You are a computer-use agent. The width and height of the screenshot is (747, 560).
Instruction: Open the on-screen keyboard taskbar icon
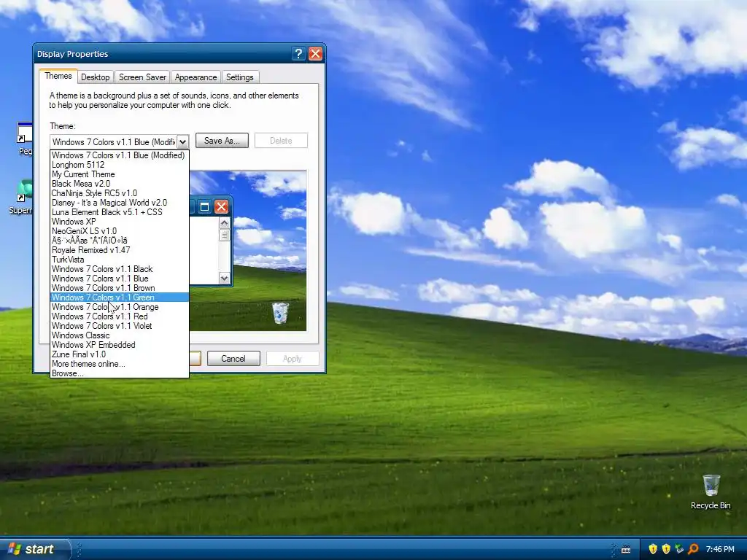coord(626,550)
